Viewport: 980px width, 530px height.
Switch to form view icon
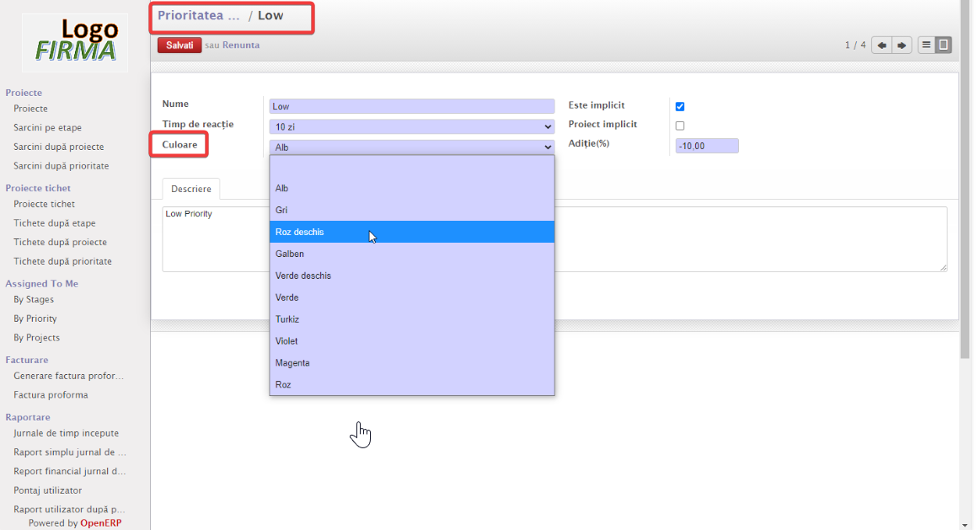click(944, 46)
